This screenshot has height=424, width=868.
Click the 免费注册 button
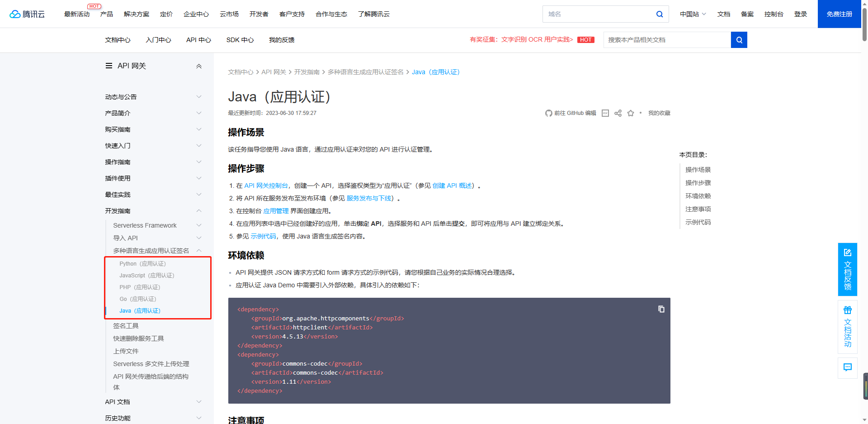pyautogui.click(x=840, y=14)
